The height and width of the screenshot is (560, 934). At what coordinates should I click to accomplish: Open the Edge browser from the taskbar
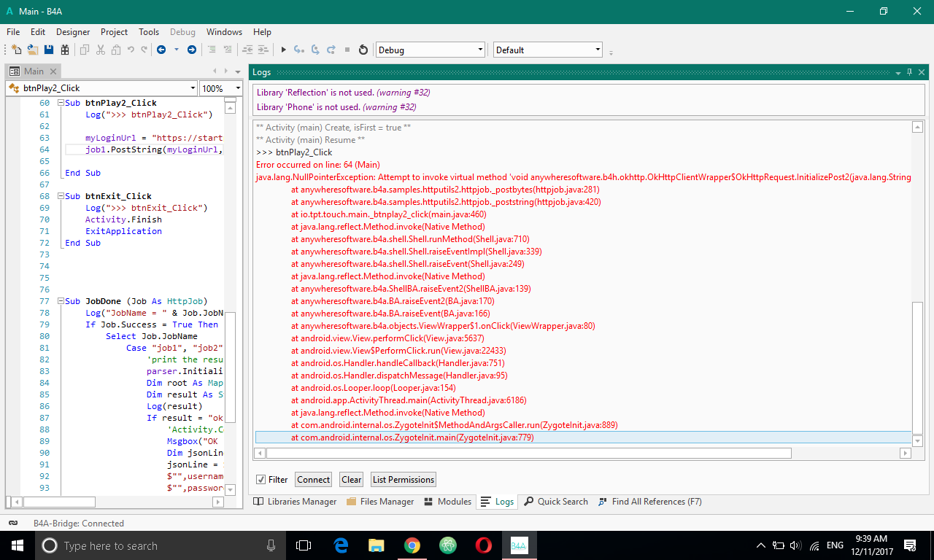point(340,545)
